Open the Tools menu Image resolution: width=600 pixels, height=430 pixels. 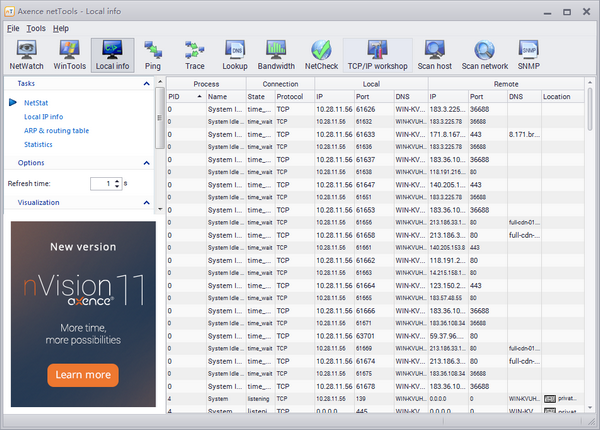pyautogui.click(x=36, y=28)
